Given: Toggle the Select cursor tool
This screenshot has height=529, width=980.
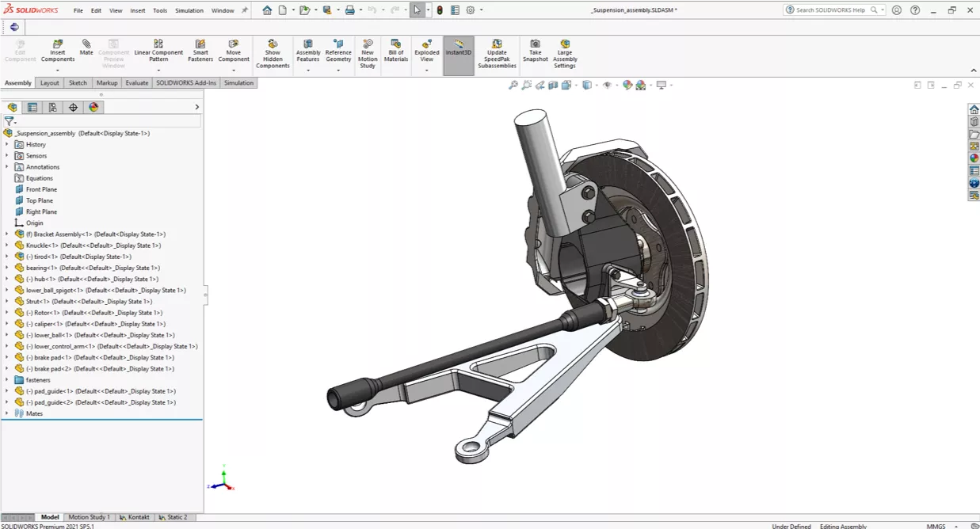Looking at the screenshot, I should pos(417,10).
